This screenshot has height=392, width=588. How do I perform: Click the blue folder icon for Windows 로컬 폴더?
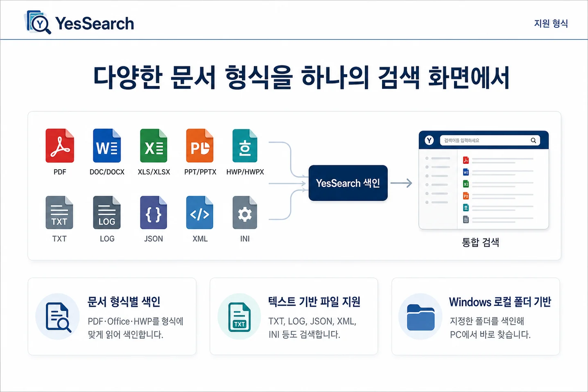click(421, 317)
